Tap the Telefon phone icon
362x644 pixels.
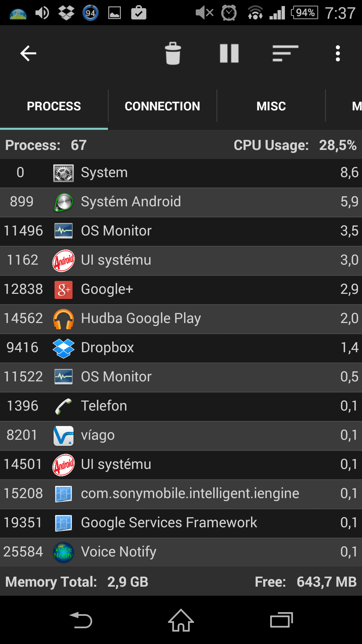[63, 406]
